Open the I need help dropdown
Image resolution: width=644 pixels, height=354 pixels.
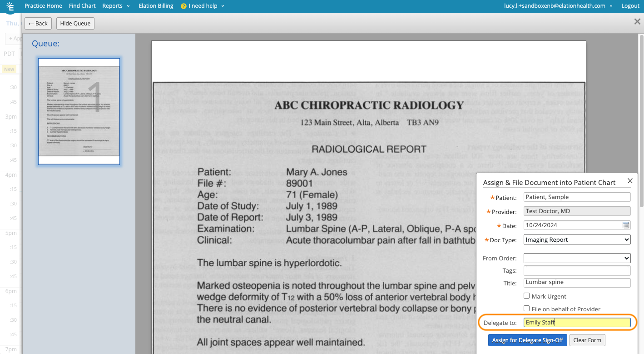click(202, 5)
